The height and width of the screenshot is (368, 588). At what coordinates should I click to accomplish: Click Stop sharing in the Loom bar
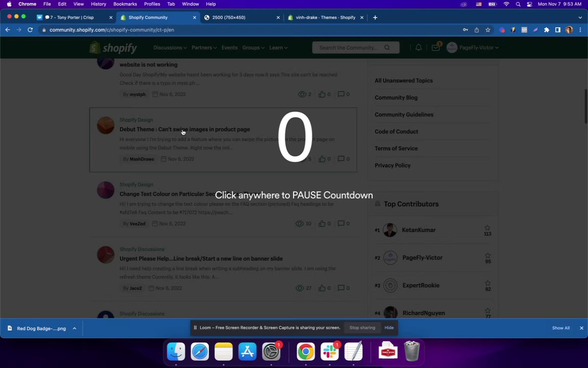pyautogui.click(x=362, y=328)
